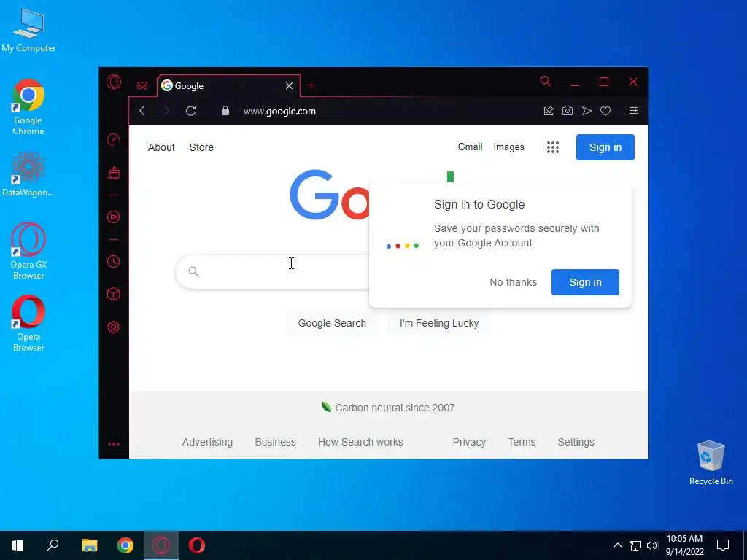Image resolution: width=747 pixels, height=560 pixels.
Task: Click I'm Feeling Lucky button
Action: pos(438,323)
